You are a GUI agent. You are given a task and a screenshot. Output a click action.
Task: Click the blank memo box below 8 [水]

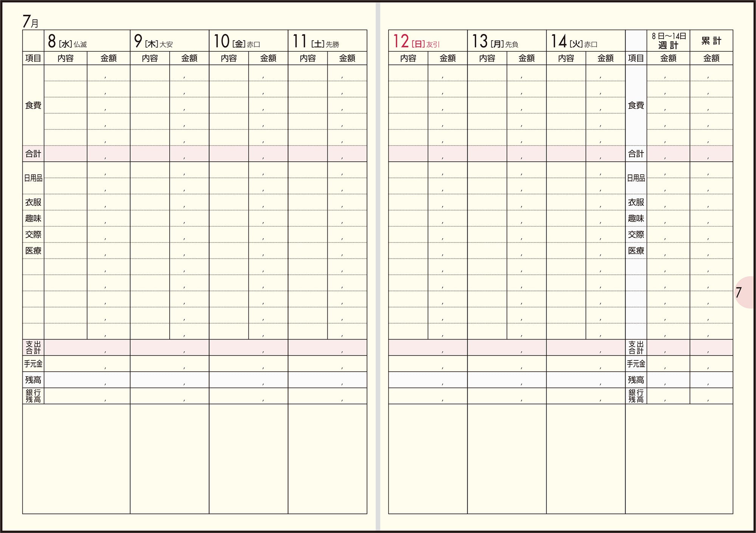coord(76,459)
